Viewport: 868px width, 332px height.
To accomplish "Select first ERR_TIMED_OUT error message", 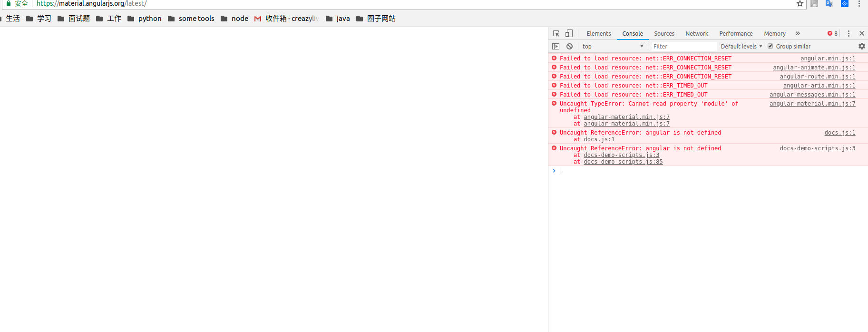I will point(634,85).
